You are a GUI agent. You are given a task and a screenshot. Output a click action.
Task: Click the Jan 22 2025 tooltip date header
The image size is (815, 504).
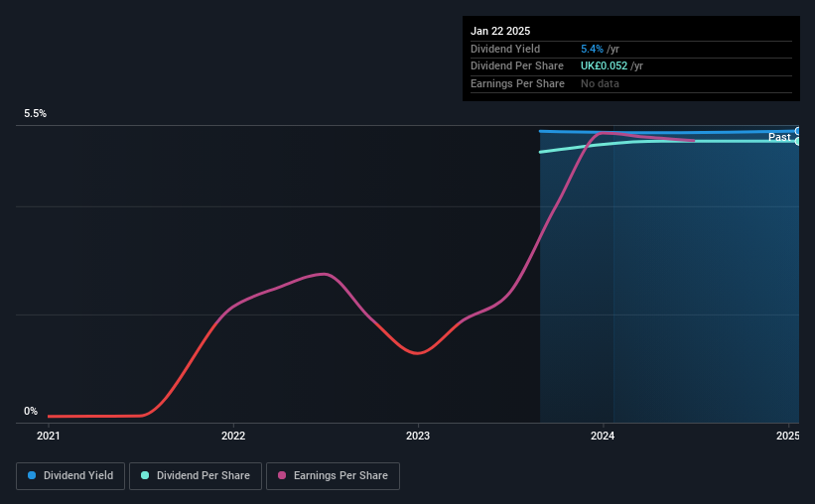point(500,31)
